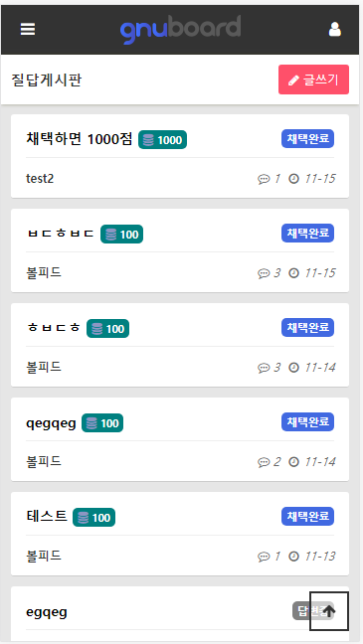Click the 100 point badge next to qegqeg
This screenshot has width=363, height=644.
(102, 423)
